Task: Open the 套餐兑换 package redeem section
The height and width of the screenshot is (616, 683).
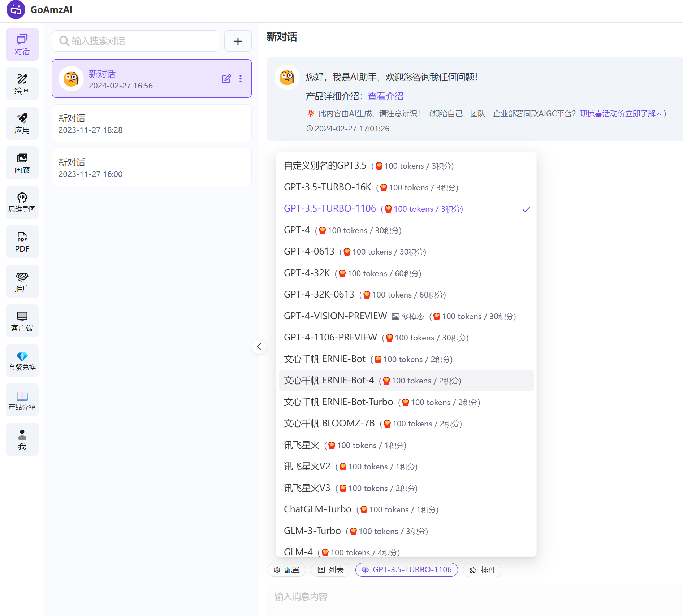Action: (22, 361)
